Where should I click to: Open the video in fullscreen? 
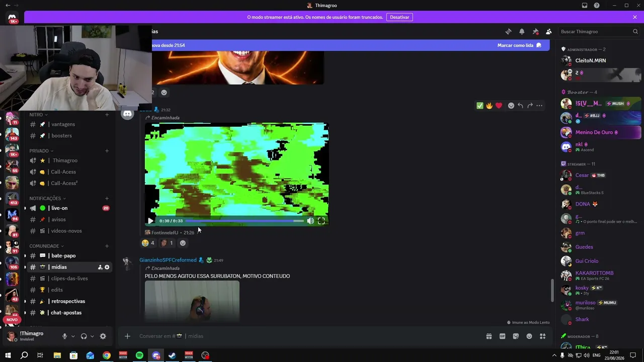click(321, 221)
